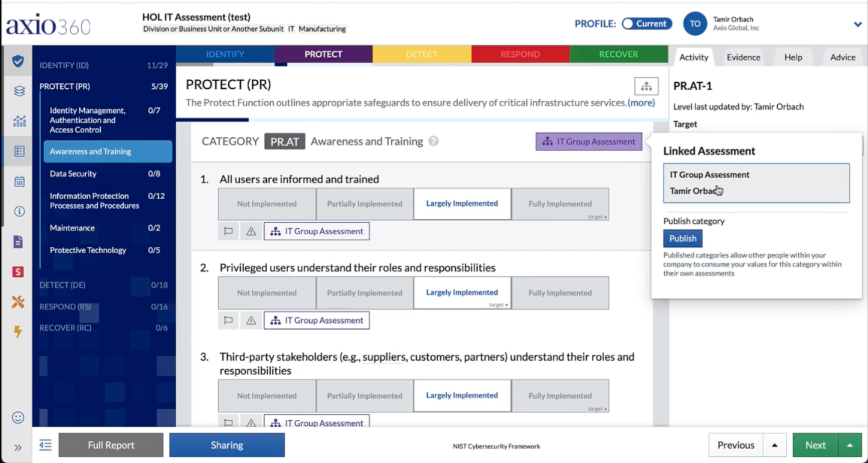
Task: Select Fully Implemented for question 1
Action: [x=560, y=204]
